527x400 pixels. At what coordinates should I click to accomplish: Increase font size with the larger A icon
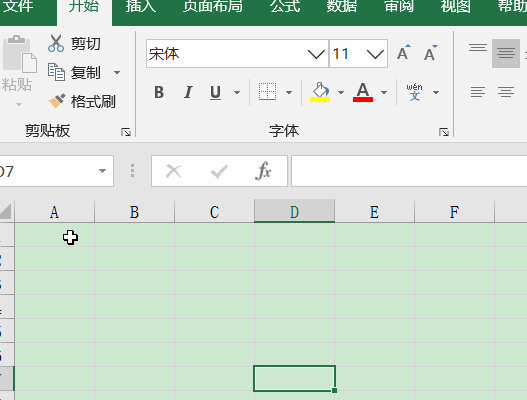(x=403, y=53)
